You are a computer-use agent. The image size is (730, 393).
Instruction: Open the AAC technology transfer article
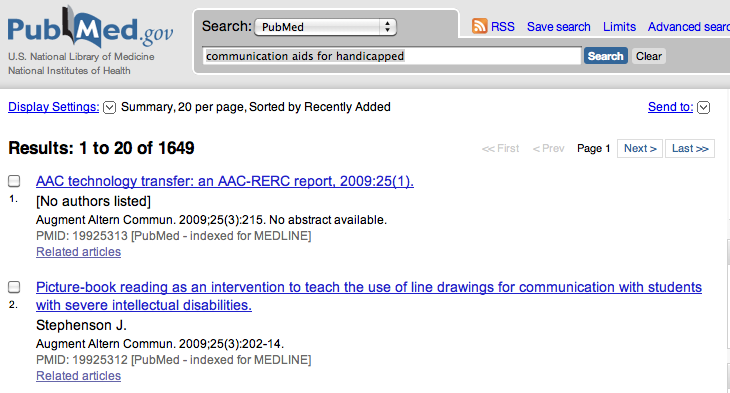tap(225, 181)
